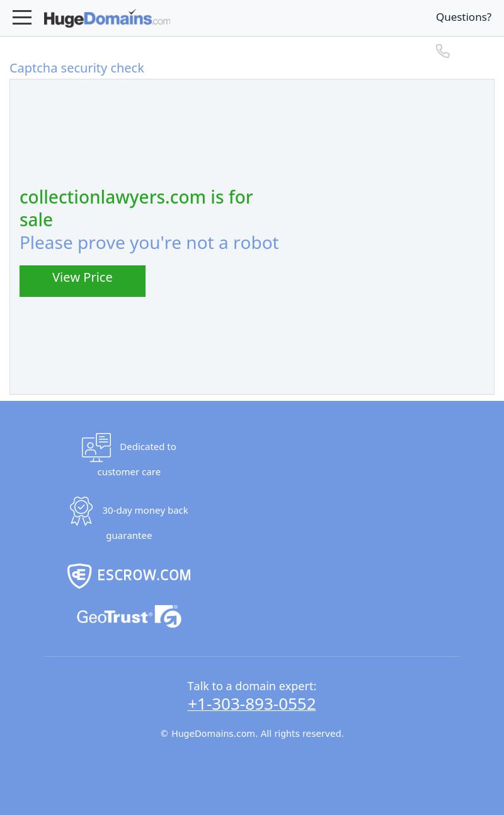Call the +1-303-893-0552 phone link
The width and height of the screenshot is (504, 815).
click(x=251, y=703)
